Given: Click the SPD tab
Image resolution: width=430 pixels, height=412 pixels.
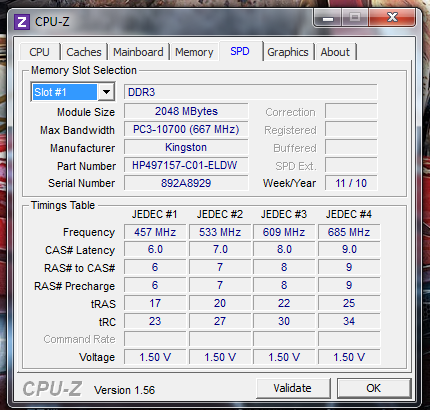Looking at the screenshot, I should click(240, 51).
